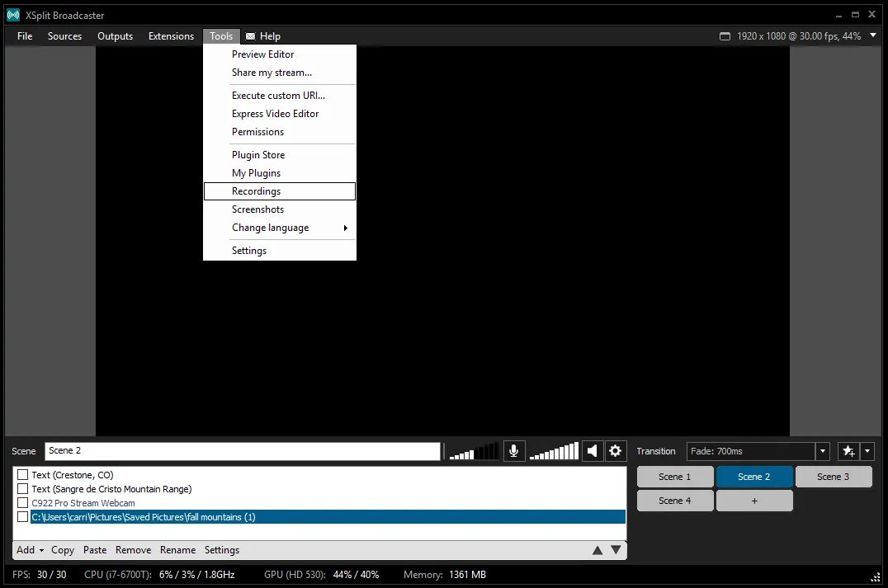The height and width of the screenshot is (588, 888).
Task: Open the Extensions menu
Action: pos(171,36)
